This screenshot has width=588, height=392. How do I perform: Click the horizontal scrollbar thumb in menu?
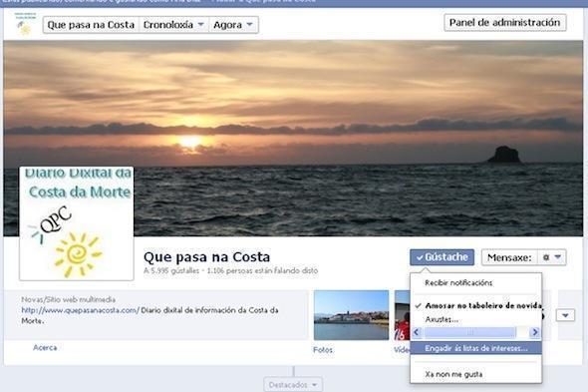(x=469, y=332)
